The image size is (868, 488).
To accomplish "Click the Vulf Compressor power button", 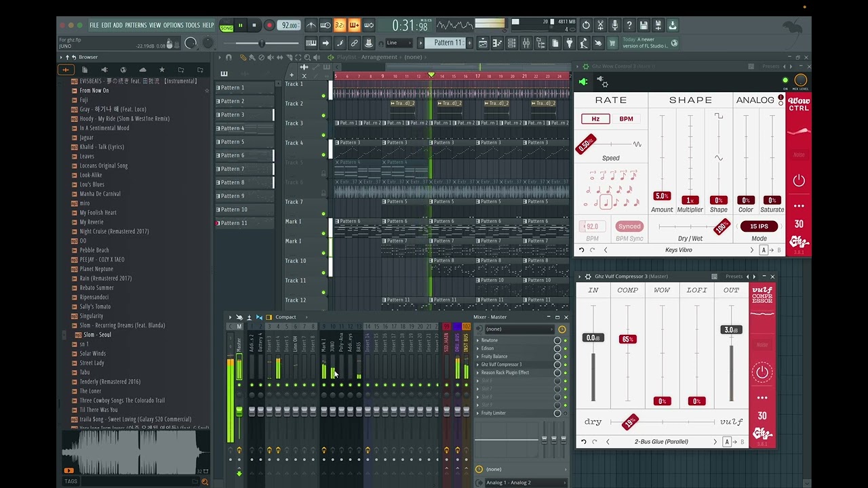I will (x=762, y=372).
